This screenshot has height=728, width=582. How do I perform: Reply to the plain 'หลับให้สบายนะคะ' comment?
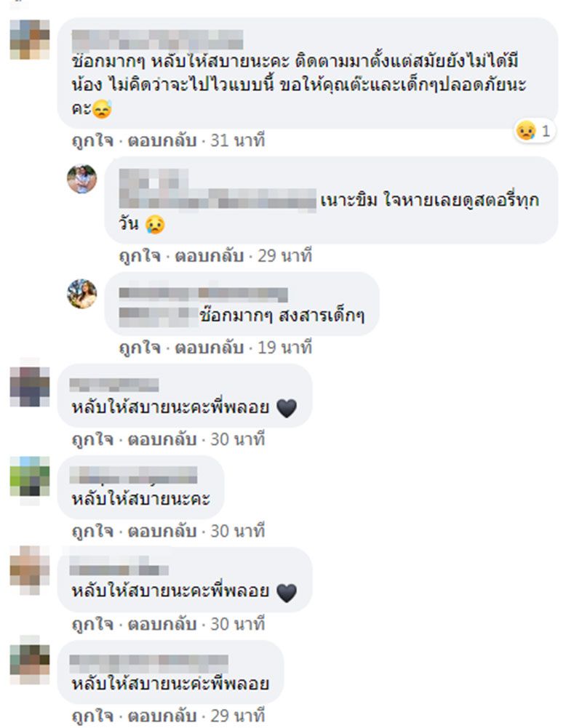pyautogui.click(x=162, y=531)
